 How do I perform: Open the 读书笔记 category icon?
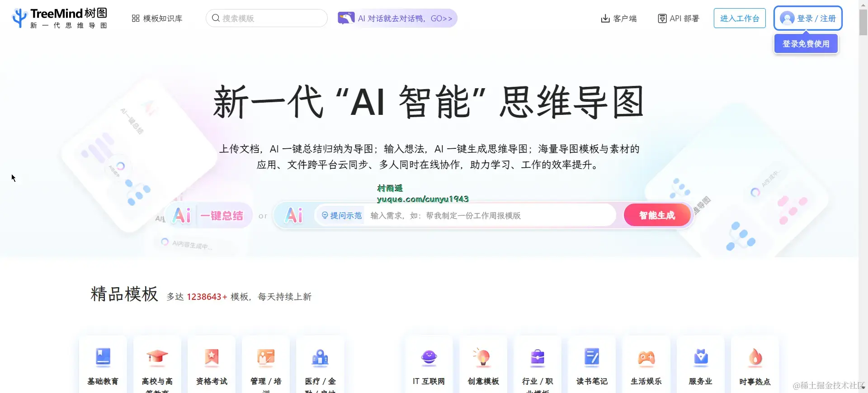(x=592, y=357)
